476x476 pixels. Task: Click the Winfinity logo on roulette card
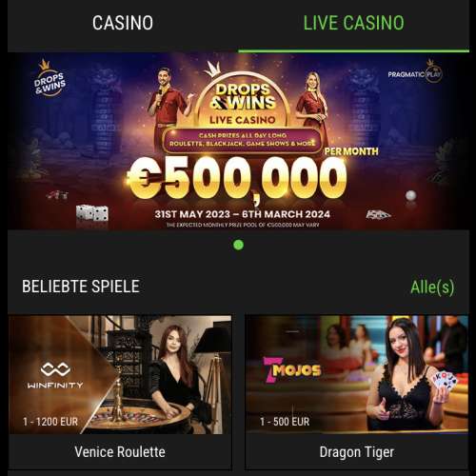[x=55, y=376]
